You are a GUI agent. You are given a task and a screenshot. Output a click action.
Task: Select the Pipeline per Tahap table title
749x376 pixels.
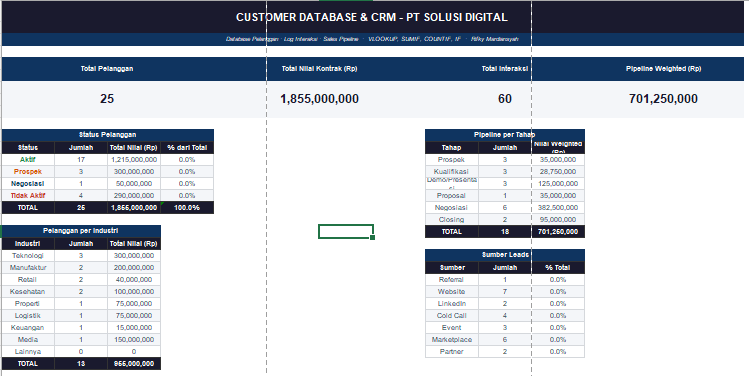point(505,135)
